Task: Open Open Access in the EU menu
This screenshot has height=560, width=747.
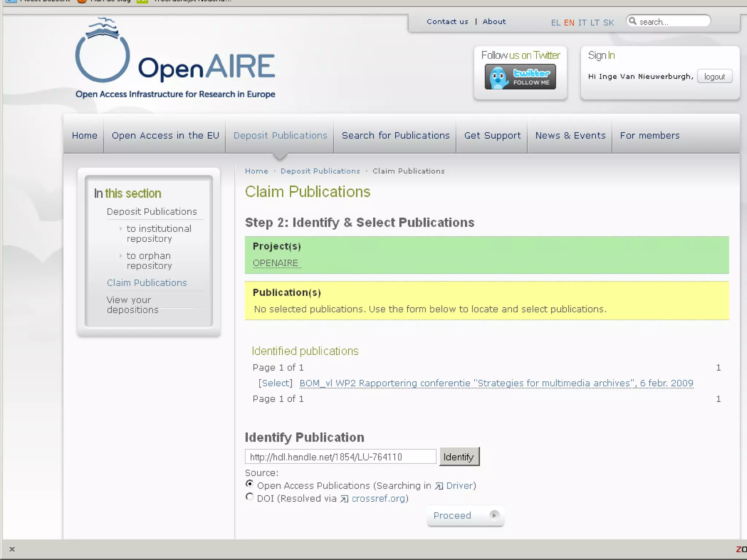Action: pyautogui.click(x=165, y=135)
